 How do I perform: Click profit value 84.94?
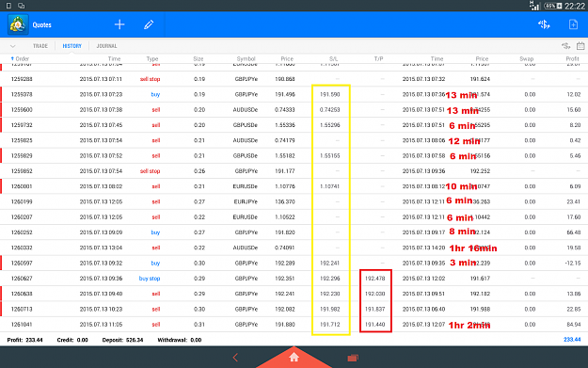point(574,325)
